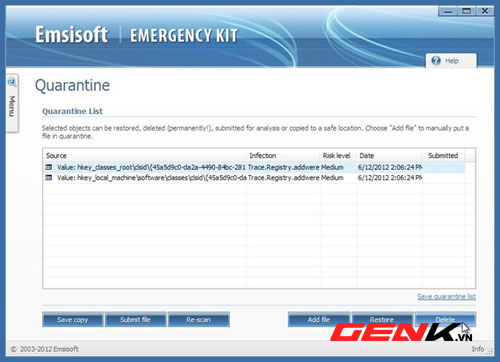The image size is (500, 362).
Task: Click the resize grip beside Info
Action: coord(490,350)
